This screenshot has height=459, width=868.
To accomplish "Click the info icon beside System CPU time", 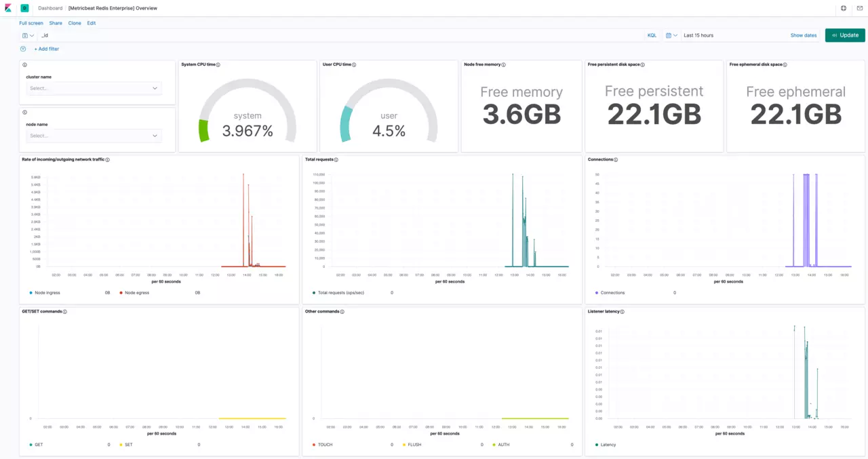I will (218, 65).
